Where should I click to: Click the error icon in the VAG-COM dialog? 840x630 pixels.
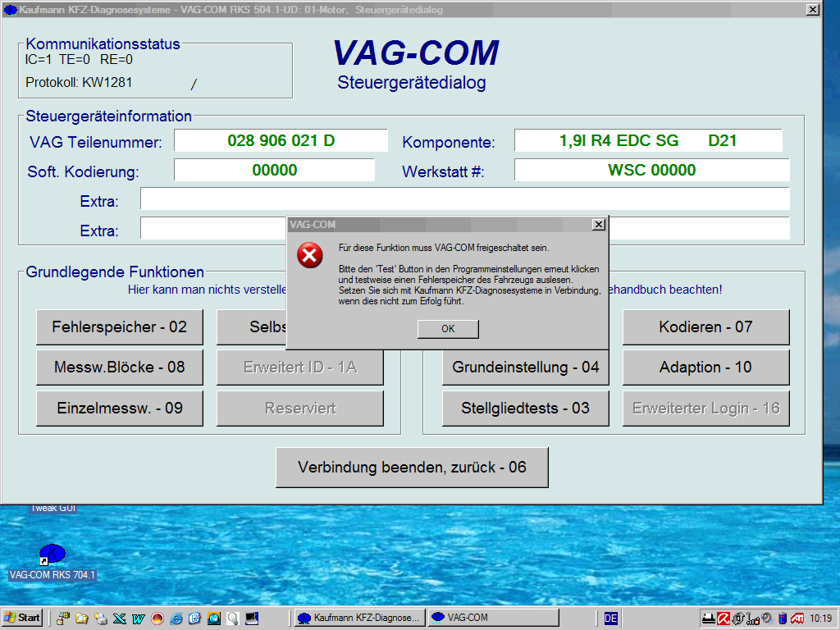(309, 255)
